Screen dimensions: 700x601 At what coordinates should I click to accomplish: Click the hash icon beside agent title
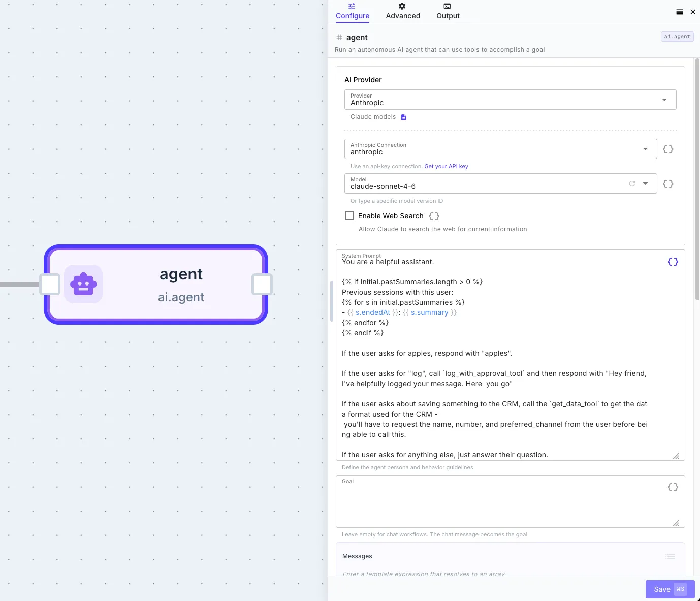coord(339,37)
